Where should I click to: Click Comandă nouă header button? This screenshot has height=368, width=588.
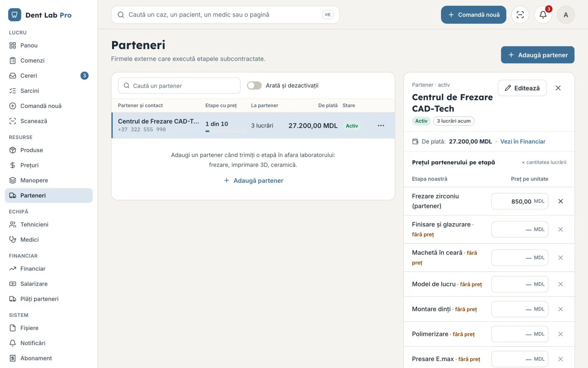point(473,15)
